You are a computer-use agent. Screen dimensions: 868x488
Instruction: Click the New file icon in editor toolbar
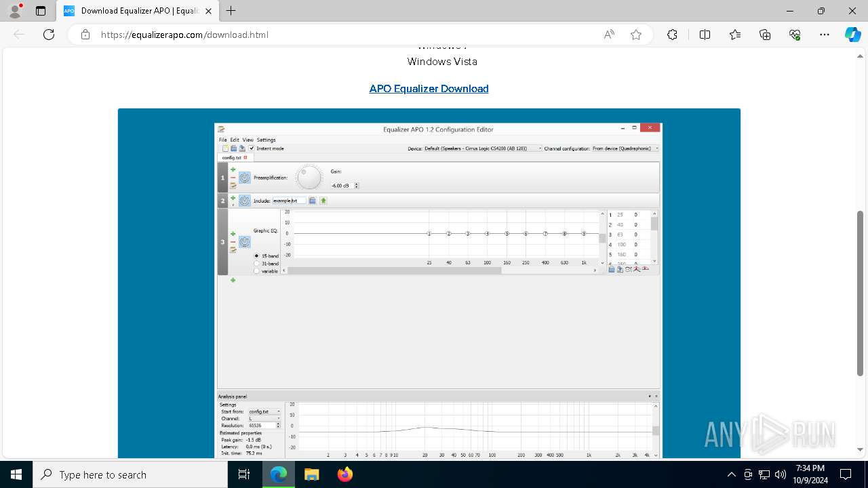[226, 148]
